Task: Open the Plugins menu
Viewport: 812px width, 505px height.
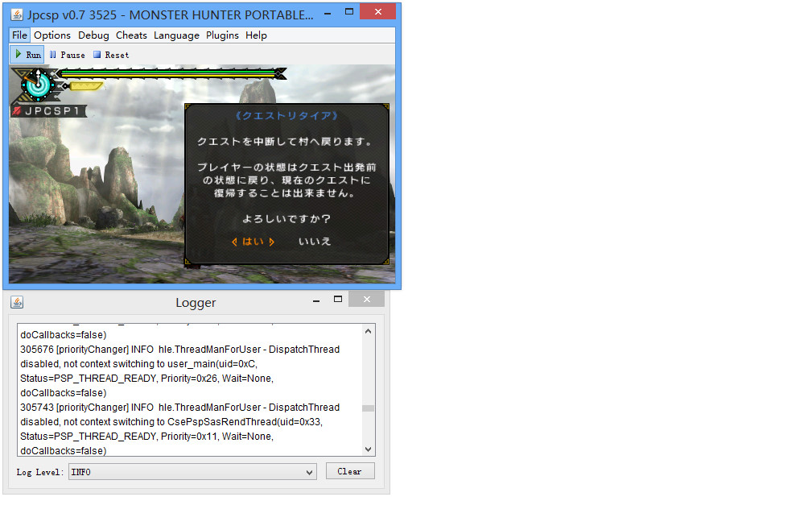Action: tap(222, 35)
